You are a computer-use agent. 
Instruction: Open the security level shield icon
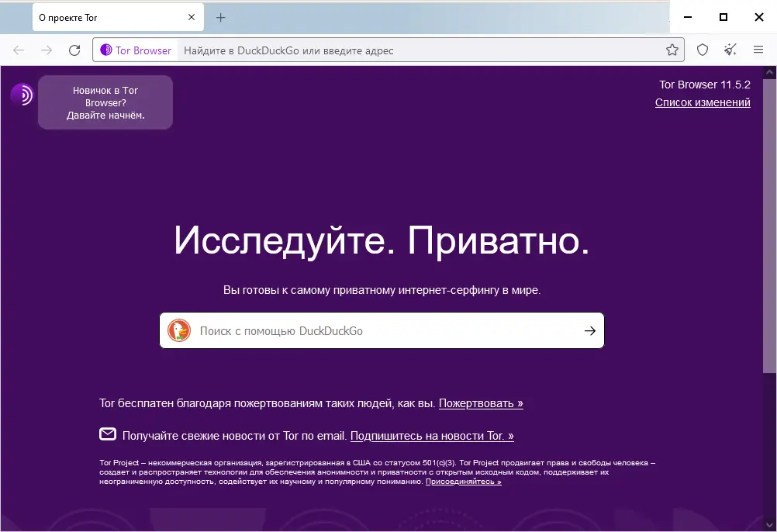(x=703, y=50)
